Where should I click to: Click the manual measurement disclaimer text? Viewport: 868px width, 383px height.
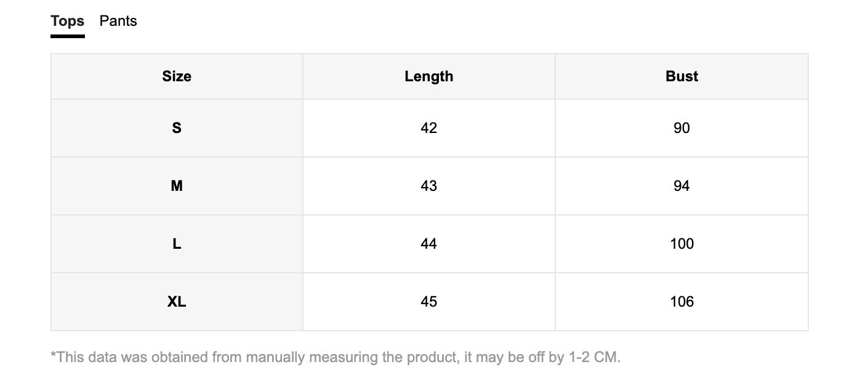point(336,357)
